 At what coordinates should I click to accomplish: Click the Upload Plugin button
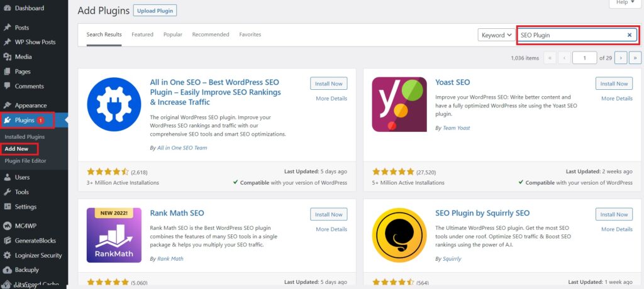point(155,11)
